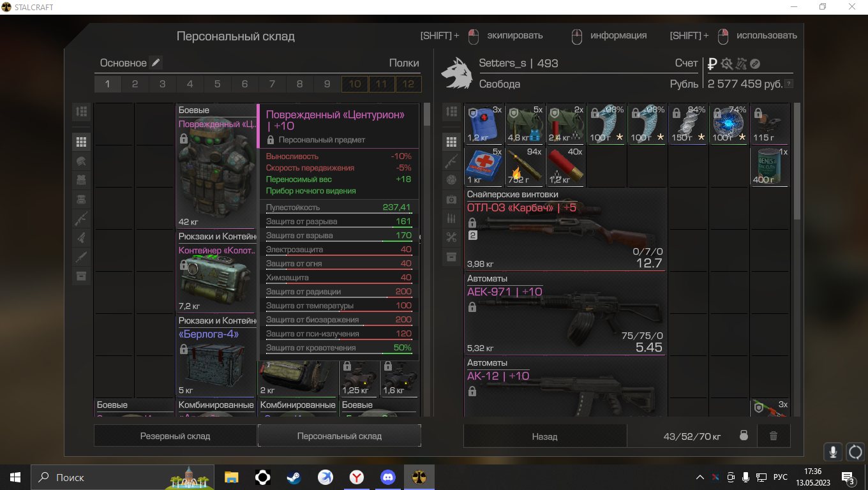The height and width of the screenshot is (490, 868).
Task: Select the 74% blue orb artifact
Action: pos(729,124)
